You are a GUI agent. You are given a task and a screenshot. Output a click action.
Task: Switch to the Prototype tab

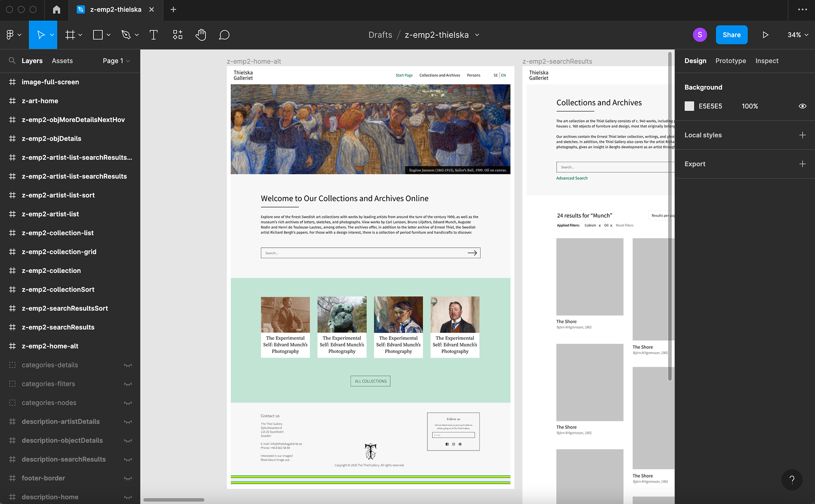731,61
